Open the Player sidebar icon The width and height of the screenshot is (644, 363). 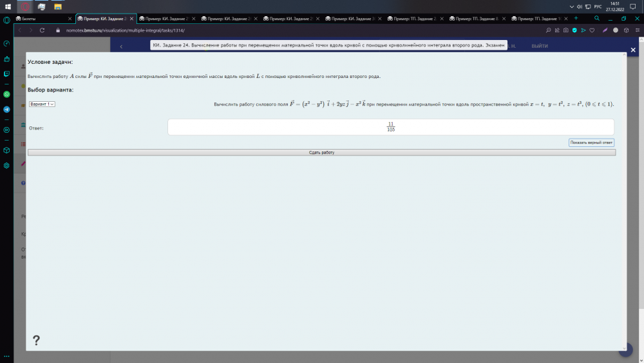[x=6, y=130]
